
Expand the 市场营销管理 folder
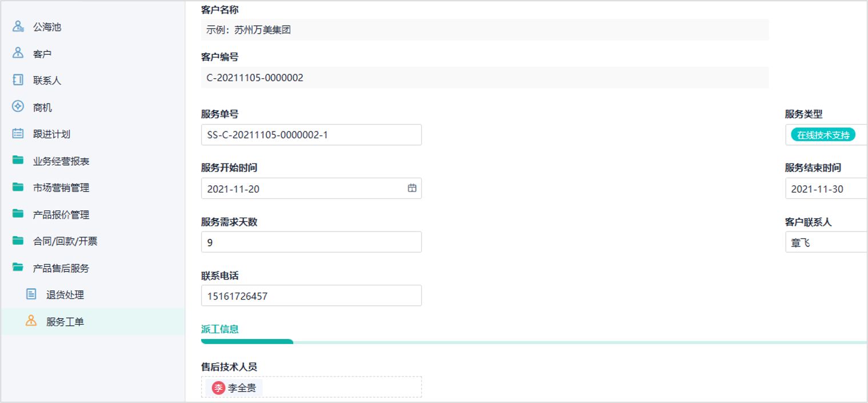pos(93,187)
